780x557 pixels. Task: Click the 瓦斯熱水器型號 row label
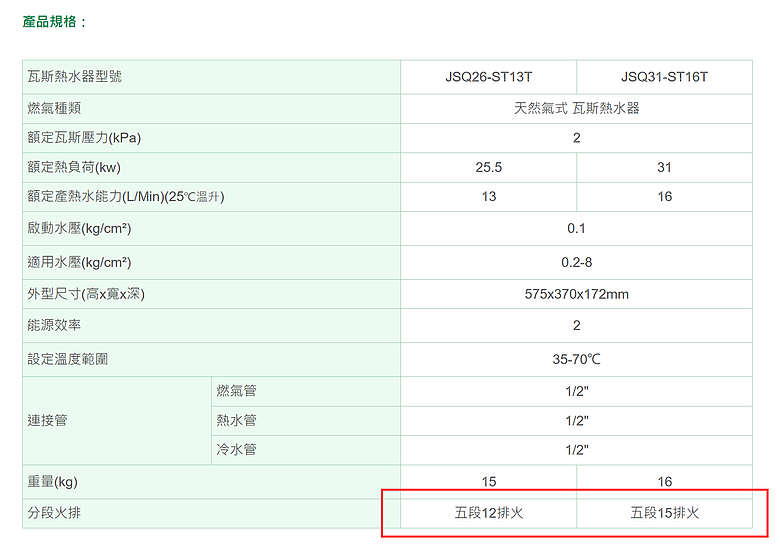[x=75, y=77]
